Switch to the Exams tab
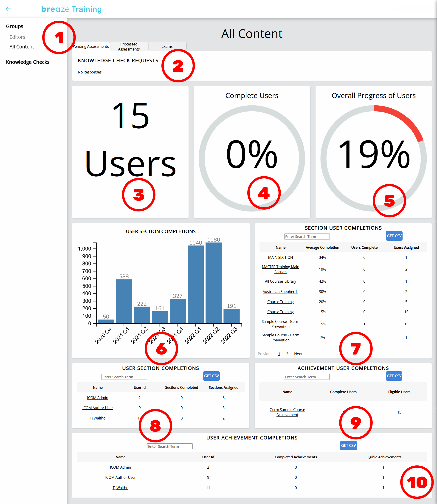The width and height of the screenshot is (437, 504). coord(167,46)
